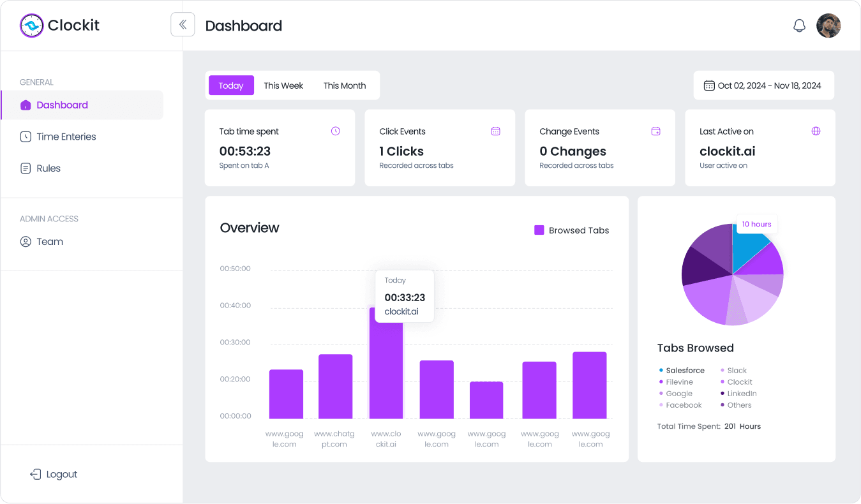Switch to This Month tab

click(345, 85)
